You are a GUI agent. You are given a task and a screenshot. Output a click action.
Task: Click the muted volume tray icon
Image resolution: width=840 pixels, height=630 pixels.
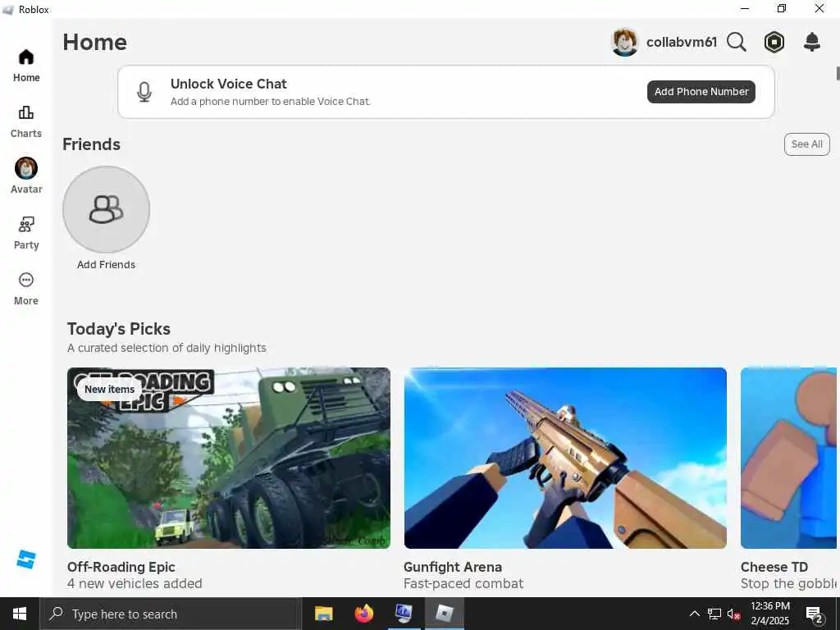[734, 614]
